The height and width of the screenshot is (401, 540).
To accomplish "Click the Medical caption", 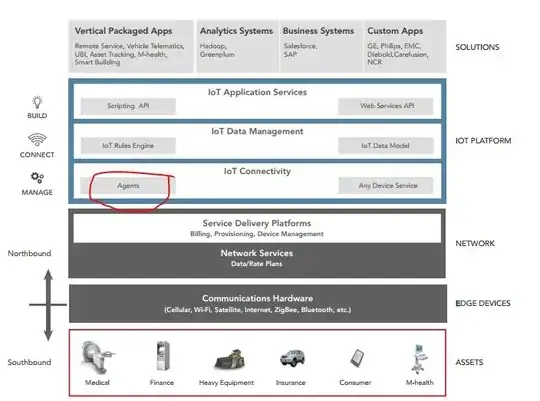I will pyautogui.click(x=97, y=383).
